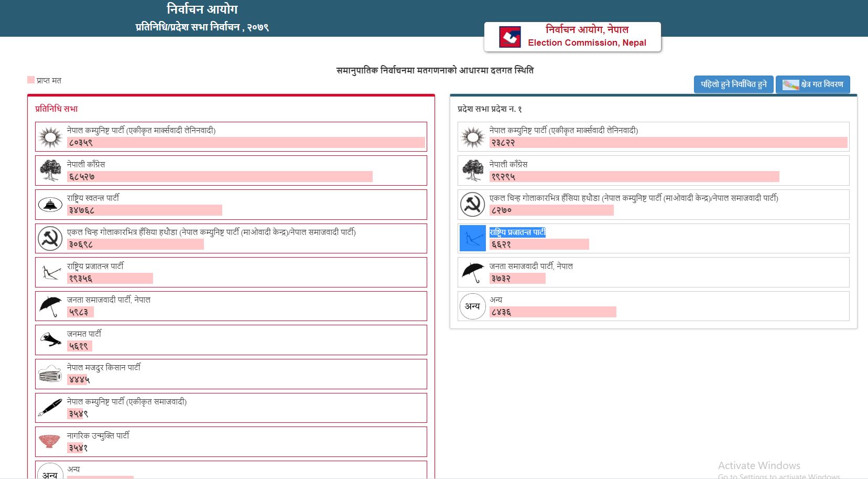Click the bell symbol of Rastriya Swatantra Party
The height and width of the screenshot is (479, 868).
tap(50, 205)
